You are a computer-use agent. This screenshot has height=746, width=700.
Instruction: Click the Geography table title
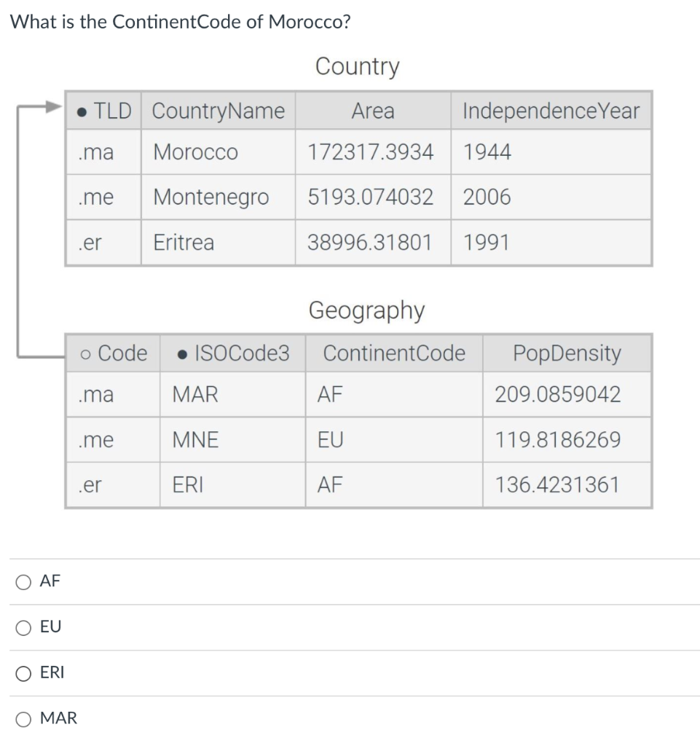coord(367,310)
